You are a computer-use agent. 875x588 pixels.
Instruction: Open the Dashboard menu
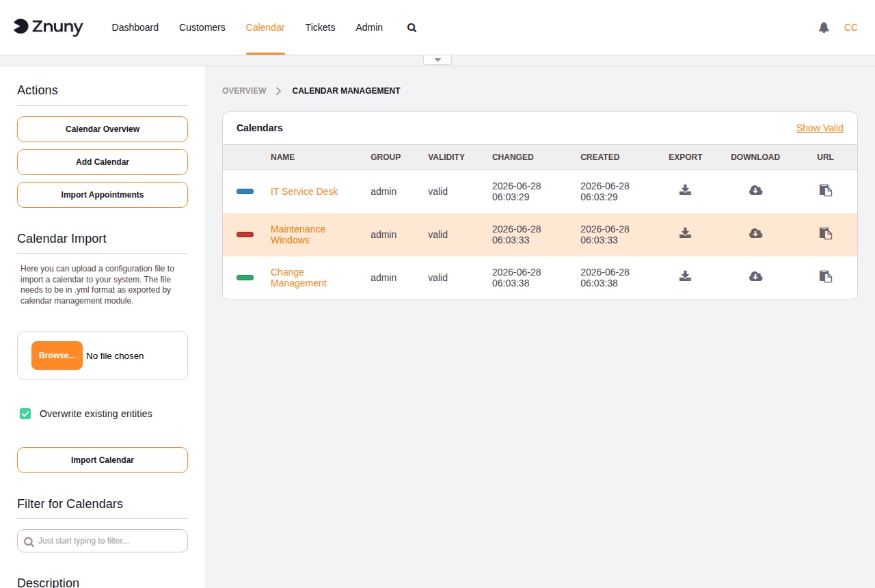[x=135, y=27]
